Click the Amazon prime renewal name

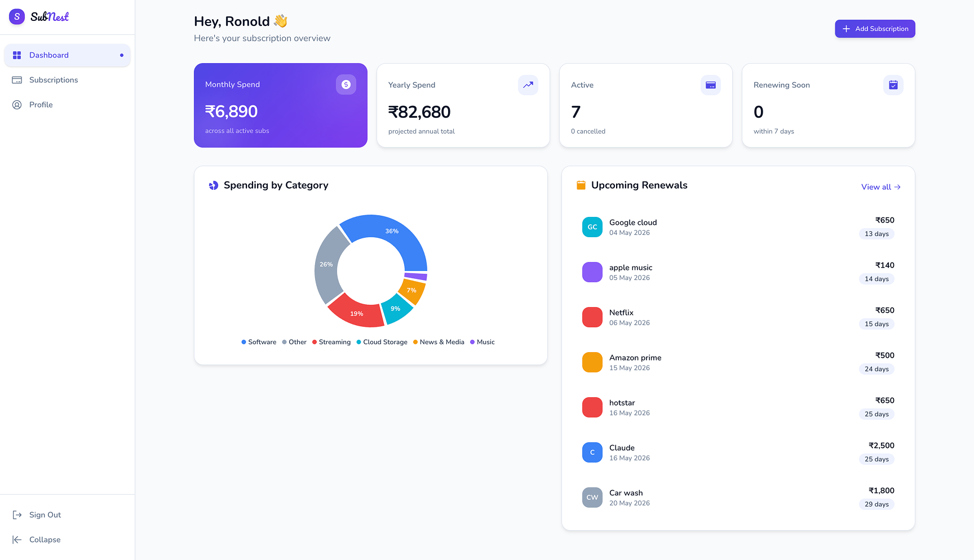pyautogui.click(x=635, y=358)
